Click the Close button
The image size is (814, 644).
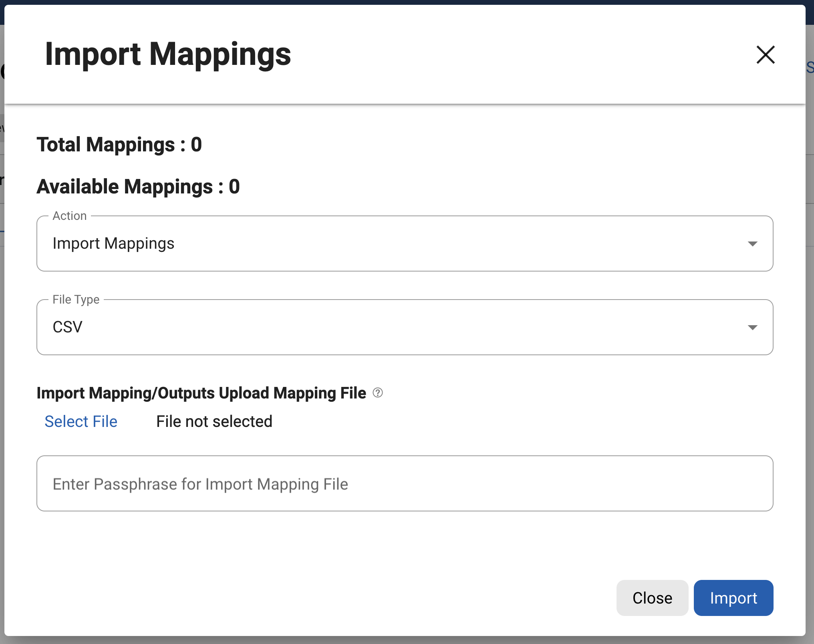652,598
